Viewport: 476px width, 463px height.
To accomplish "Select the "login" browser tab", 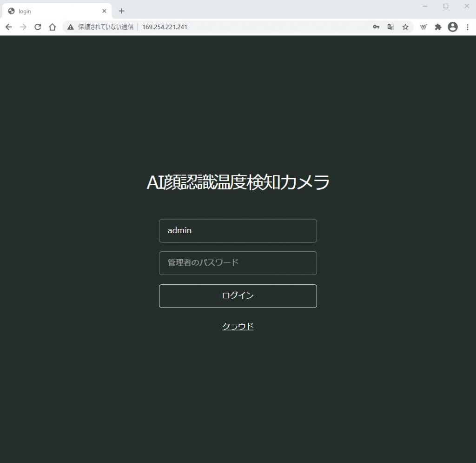I will click(x=51, y=11).
